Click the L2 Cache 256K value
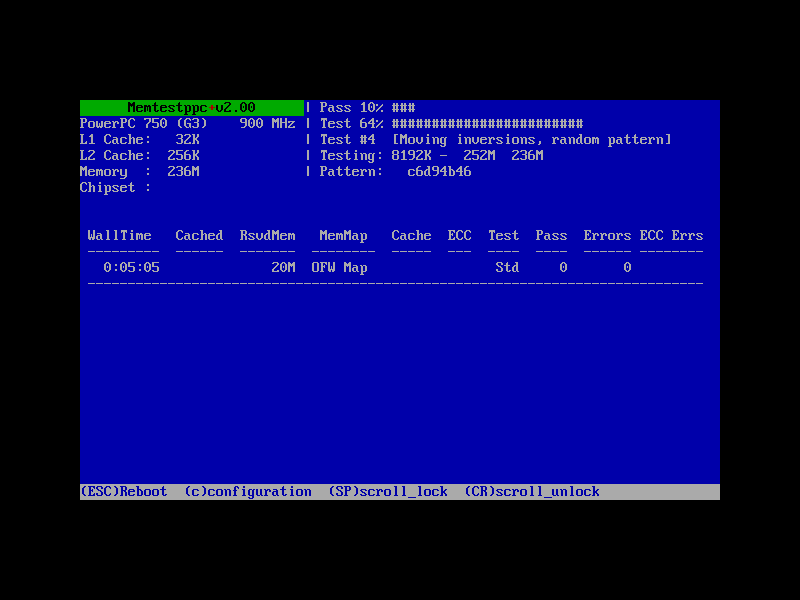The image size is (800, 600). point(183,155)
